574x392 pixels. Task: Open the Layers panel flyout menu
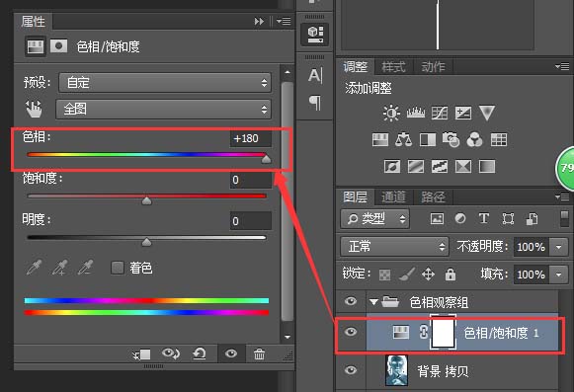562,197
